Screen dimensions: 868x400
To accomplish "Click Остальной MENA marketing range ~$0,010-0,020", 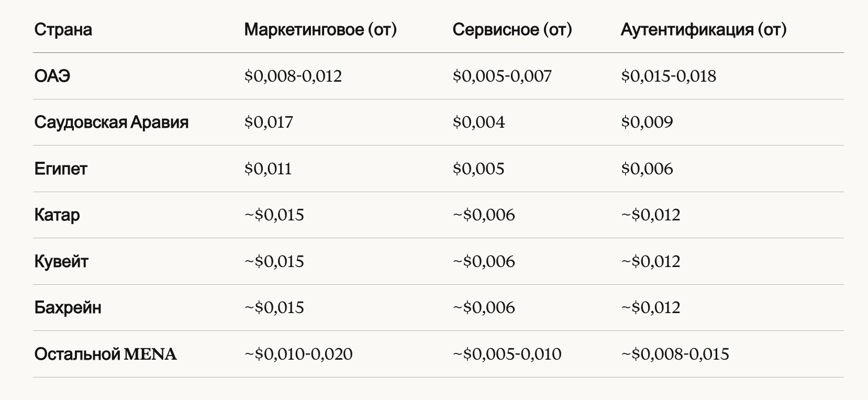I will pyautogui.click(x=298, y=354).
